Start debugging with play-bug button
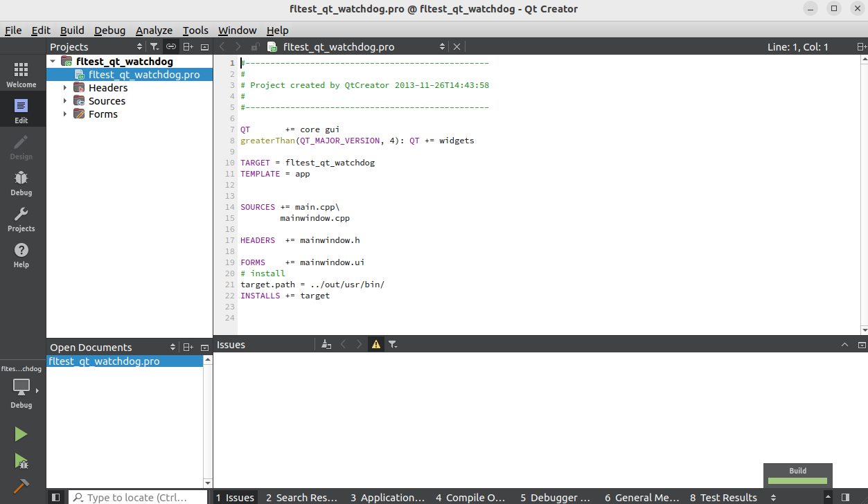The image size is (868, 504). [21, 461]
